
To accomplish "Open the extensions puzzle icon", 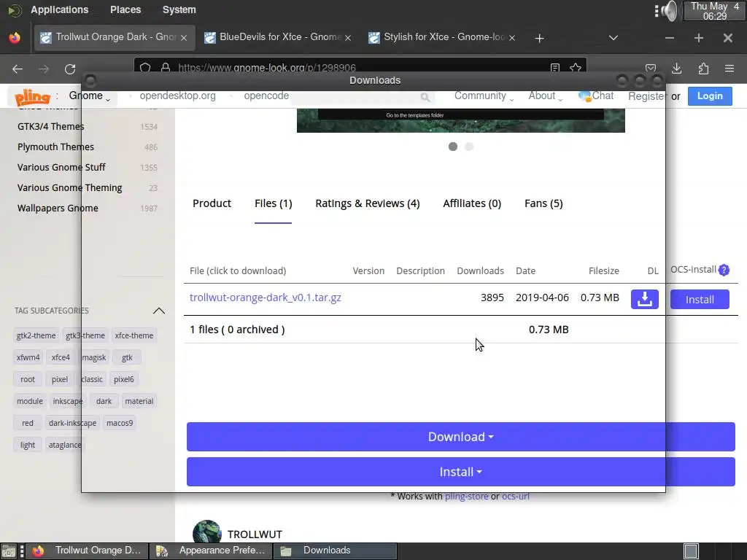I will point(704,69).
